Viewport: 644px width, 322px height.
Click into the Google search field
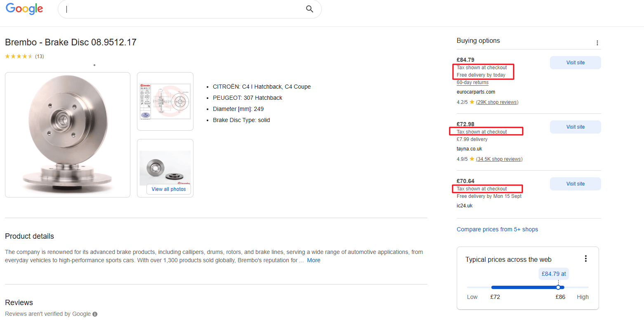182,9
